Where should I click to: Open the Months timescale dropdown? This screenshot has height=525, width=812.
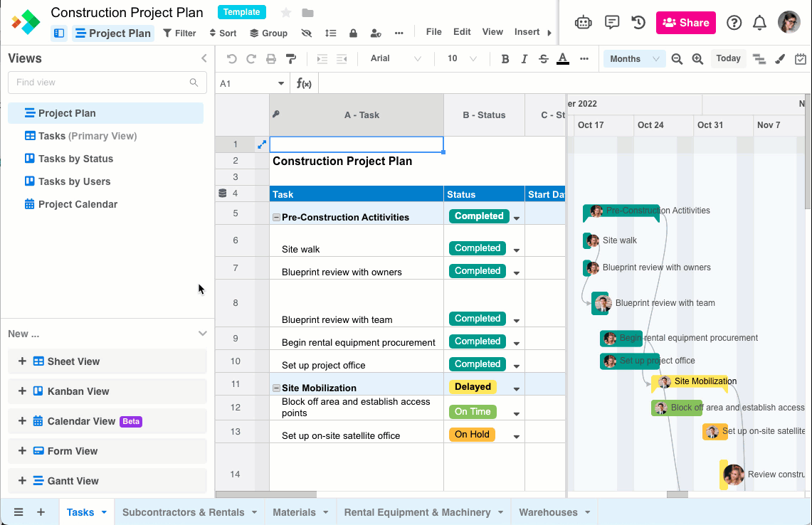633,59
